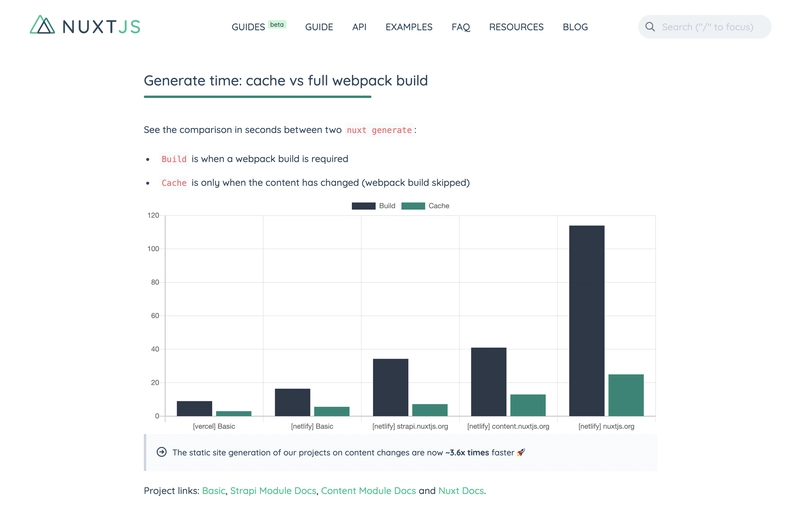Click the heading 'Generate time: cache vs full webpack build'
This screenshot has height=516, width=800.
coord(286,81)
